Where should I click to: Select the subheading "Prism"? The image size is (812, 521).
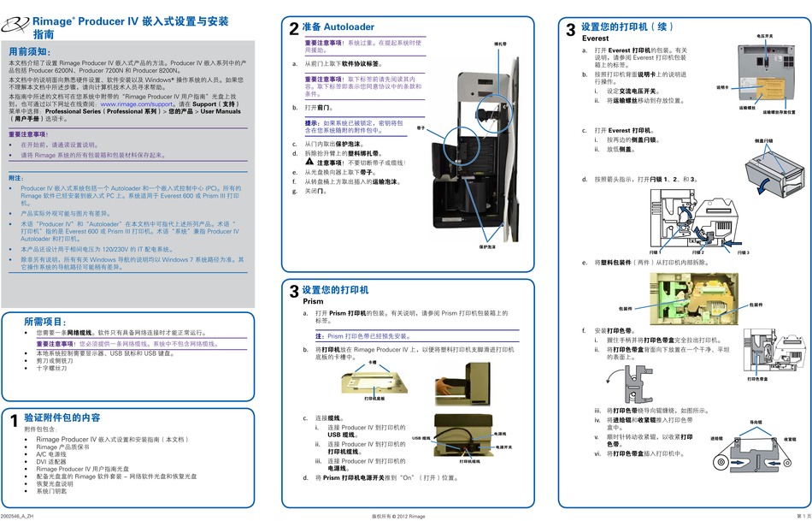(313, 301)
